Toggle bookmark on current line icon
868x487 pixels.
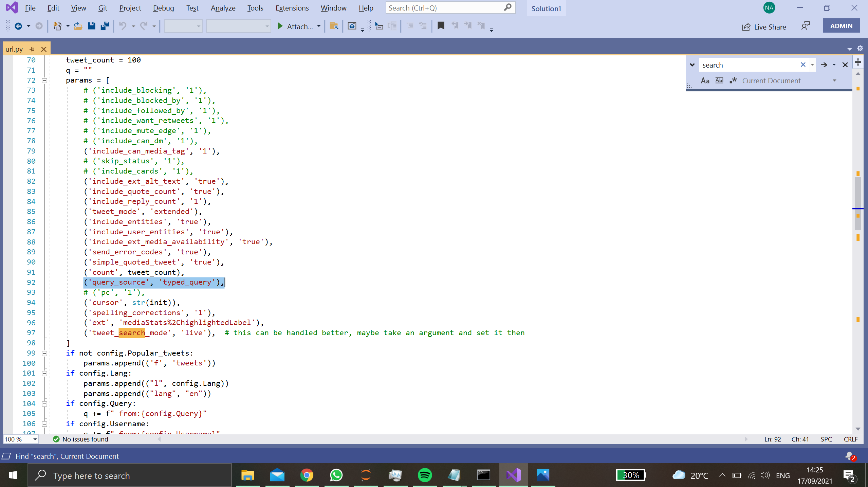coord(441,26)
